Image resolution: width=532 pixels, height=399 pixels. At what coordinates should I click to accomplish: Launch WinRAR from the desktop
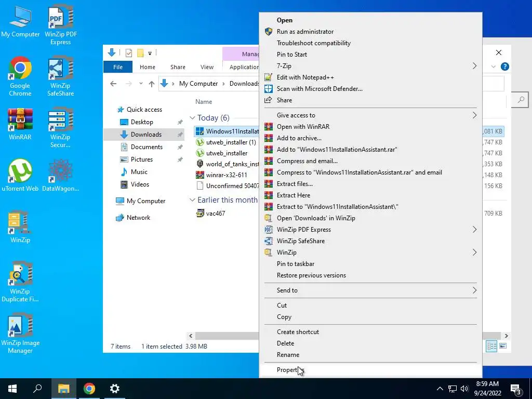click(x=20, y=124)
